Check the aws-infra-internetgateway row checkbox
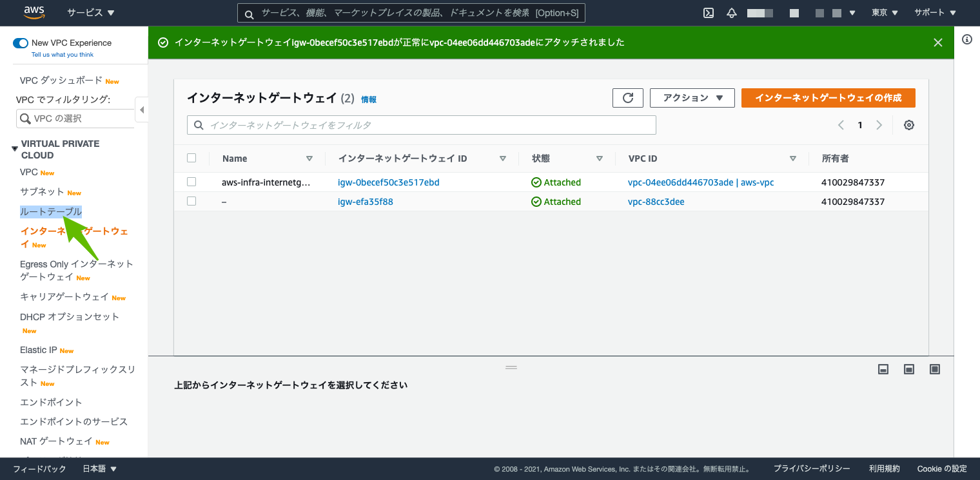 point(191,182)
